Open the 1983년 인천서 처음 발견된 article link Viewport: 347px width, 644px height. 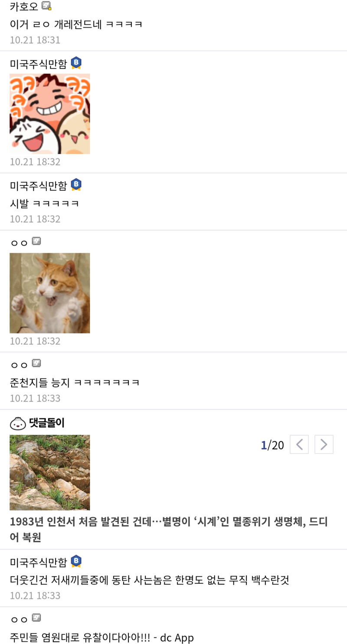point(168,529)
